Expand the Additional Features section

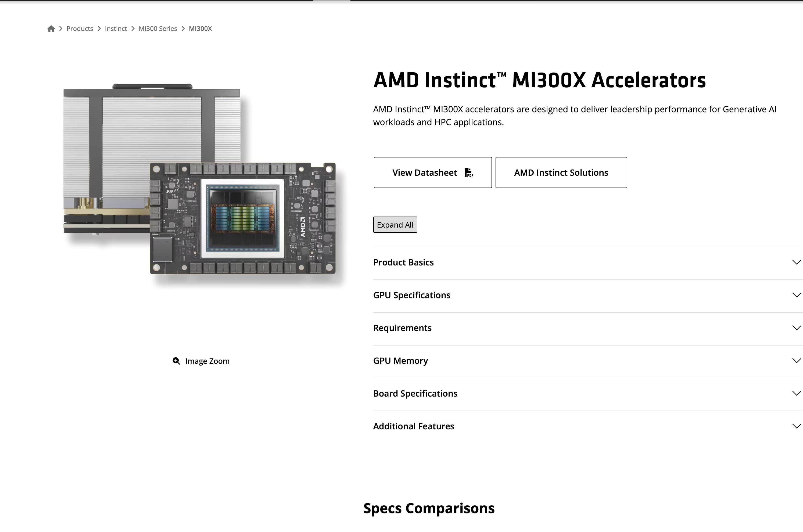tap(588, 426)
